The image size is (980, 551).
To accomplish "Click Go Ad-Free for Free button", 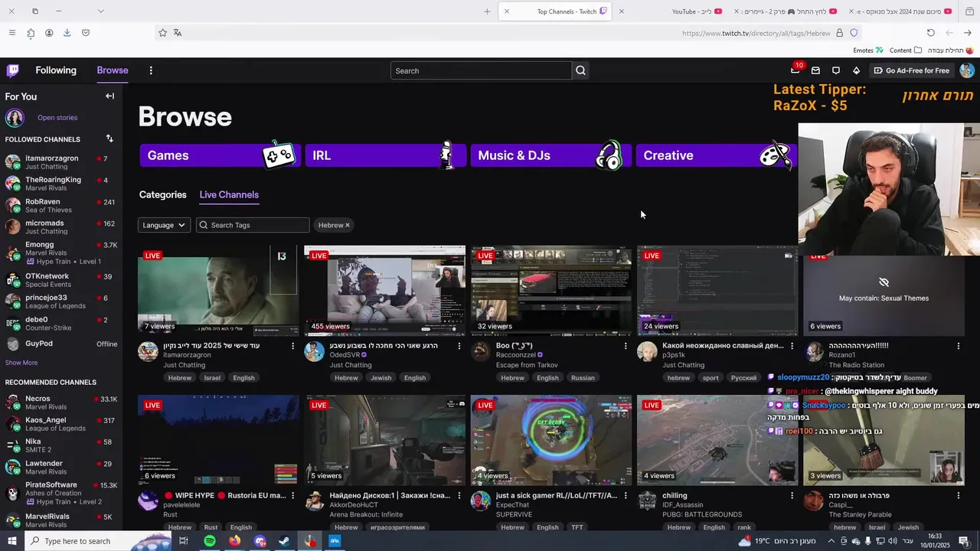I will [x=911, y=70].
